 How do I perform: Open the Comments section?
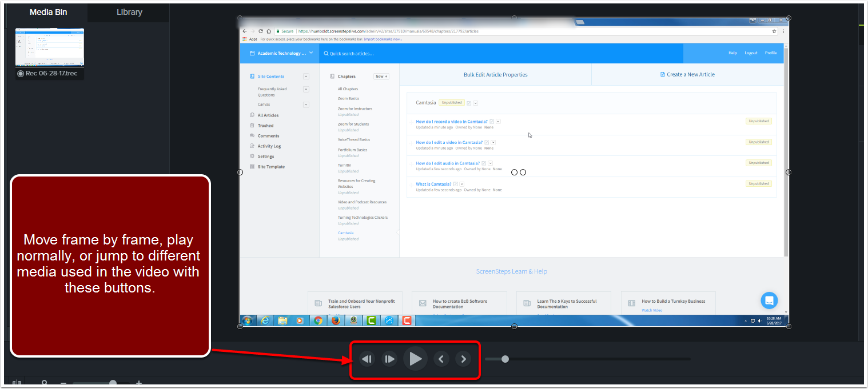268,136
